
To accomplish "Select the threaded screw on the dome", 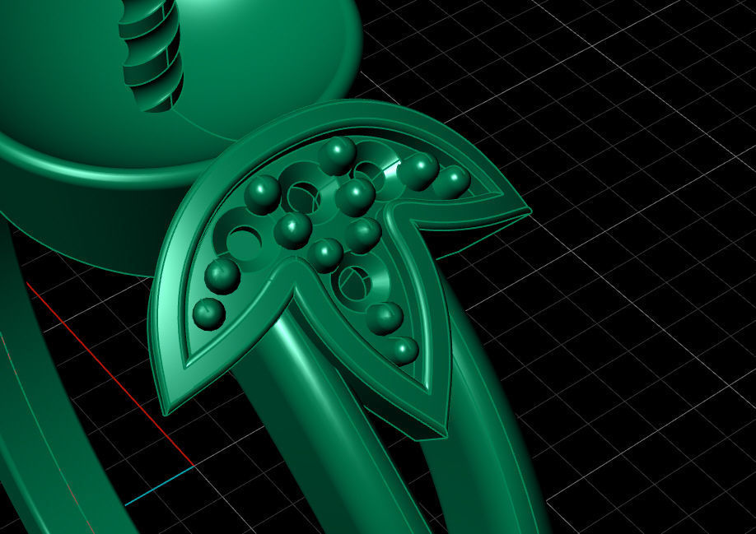I will click(x=151, y=54).
